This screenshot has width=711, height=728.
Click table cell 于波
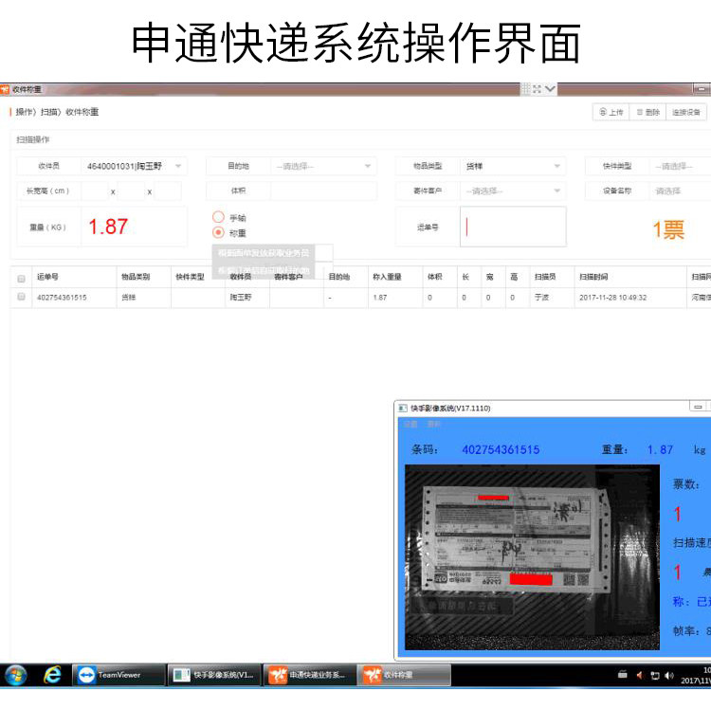pyautogui.click(x=541, y=297)
